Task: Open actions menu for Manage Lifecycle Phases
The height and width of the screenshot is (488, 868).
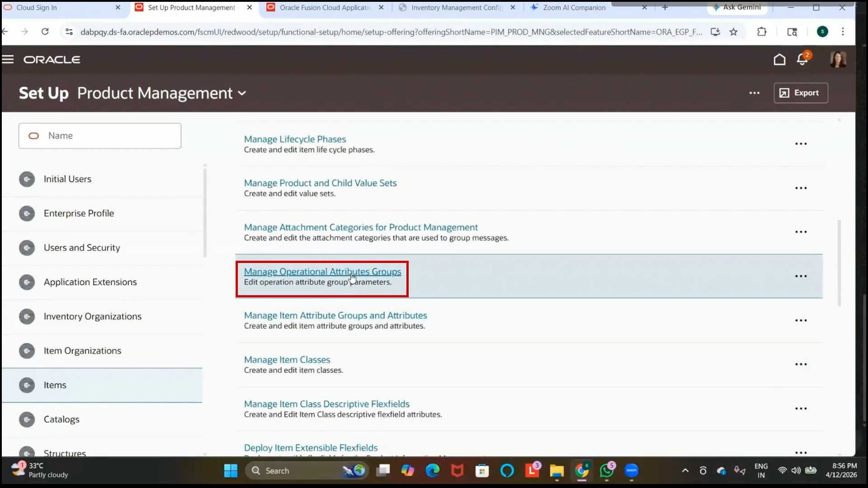Action: [801, 144]
